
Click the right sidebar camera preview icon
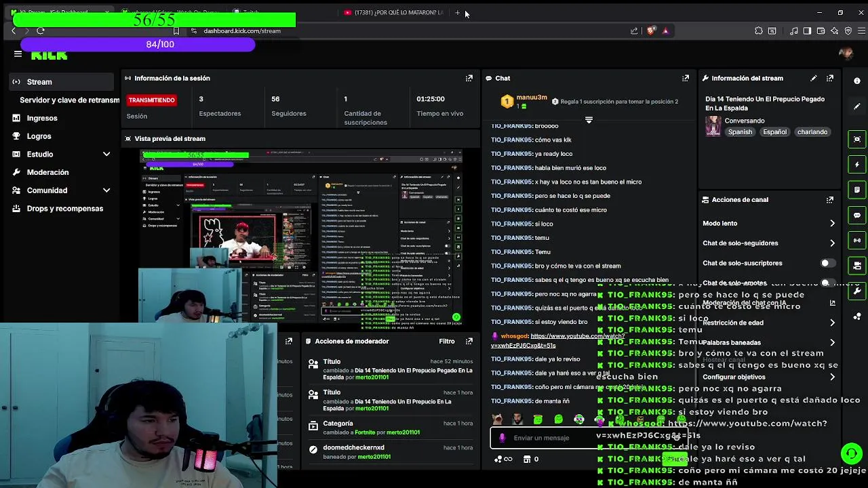coord(857,139)
